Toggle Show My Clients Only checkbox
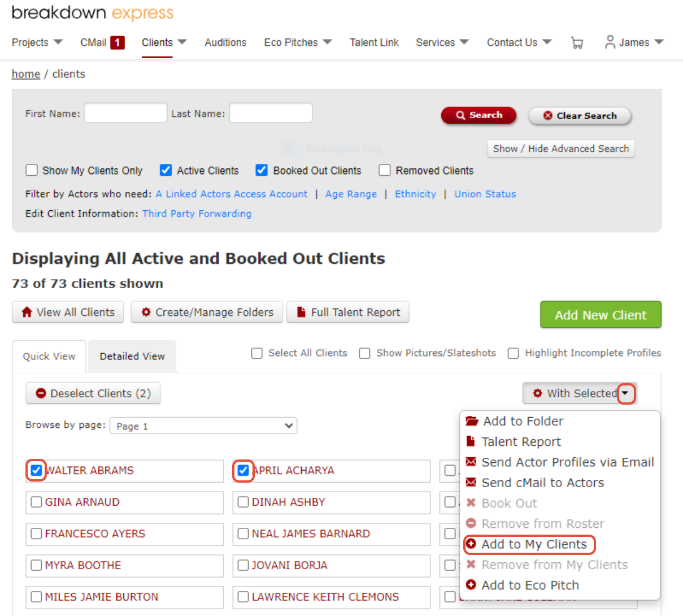The height and width of the screenshot is (616, 683). (32, 170)
